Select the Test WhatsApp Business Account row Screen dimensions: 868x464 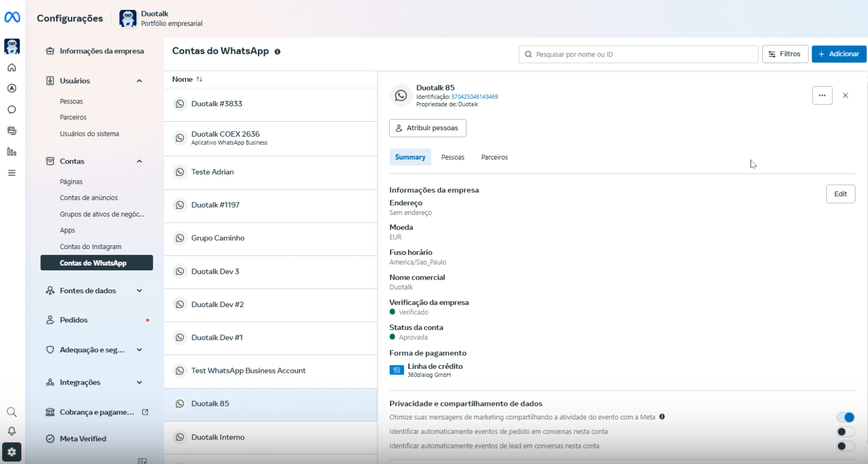[x=271, y=371]
